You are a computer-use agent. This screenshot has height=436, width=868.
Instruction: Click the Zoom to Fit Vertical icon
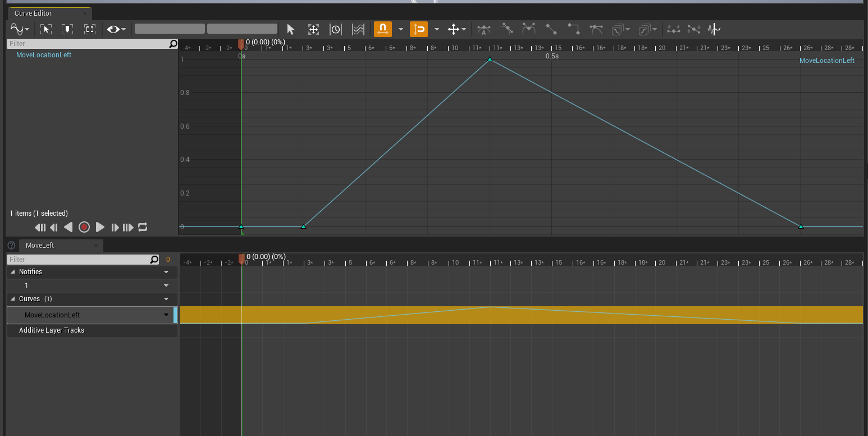coord(67,29)
